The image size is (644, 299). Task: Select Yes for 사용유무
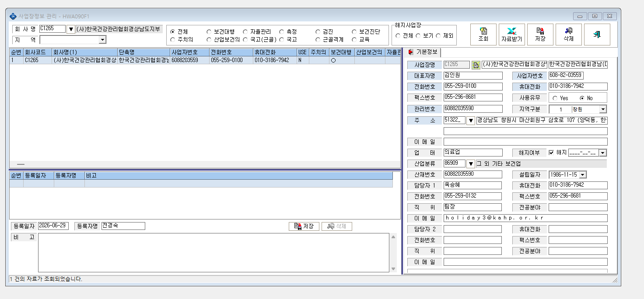[x=555, y=98]
